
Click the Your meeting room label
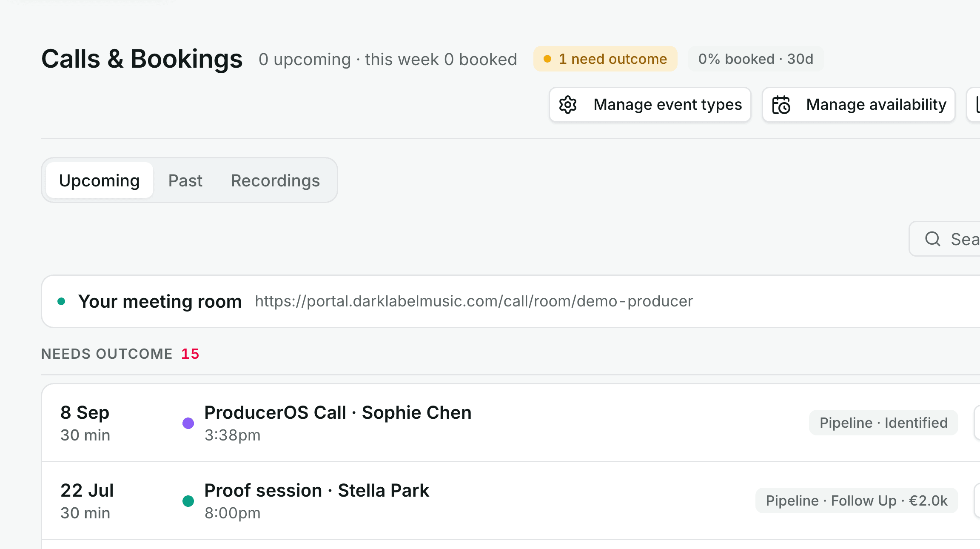160,301
